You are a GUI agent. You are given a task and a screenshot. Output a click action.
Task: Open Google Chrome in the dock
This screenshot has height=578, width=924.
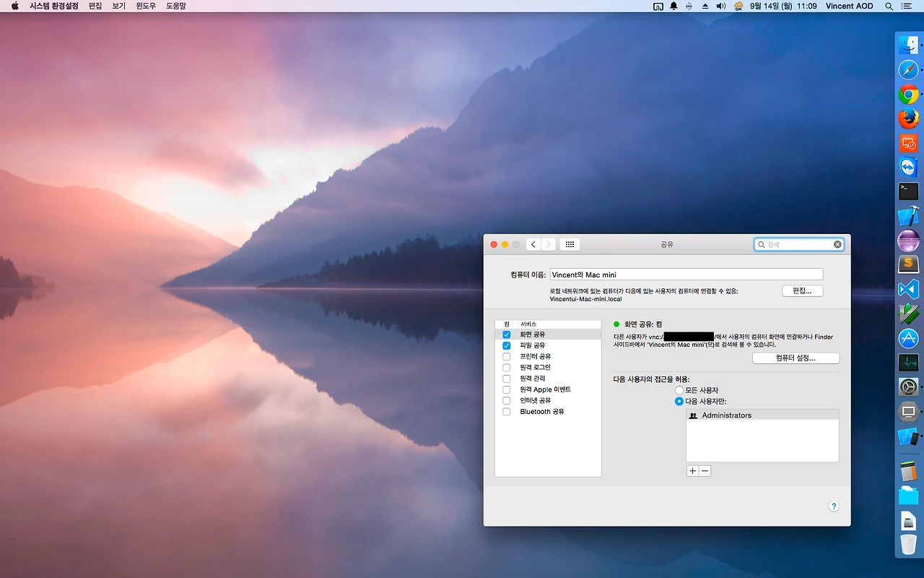click(907, 95)
